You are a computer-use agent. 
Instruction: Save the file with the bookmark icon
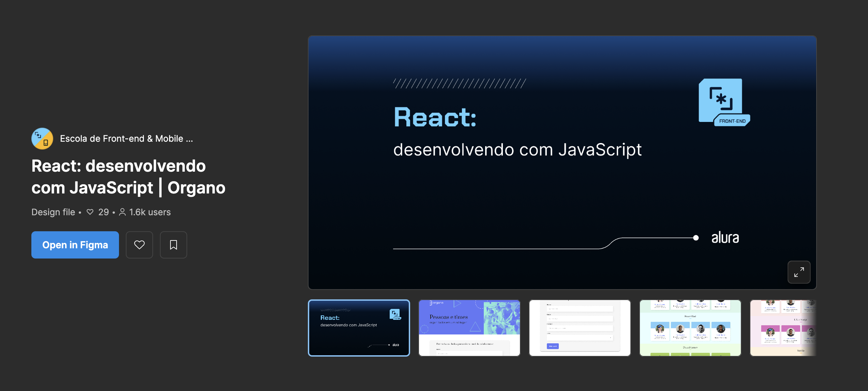click(x=173, y=245)
